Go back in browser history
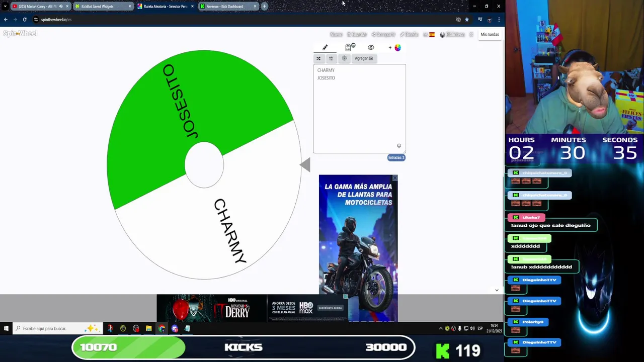This screenshot has height=362, width=644. (6, 20)
